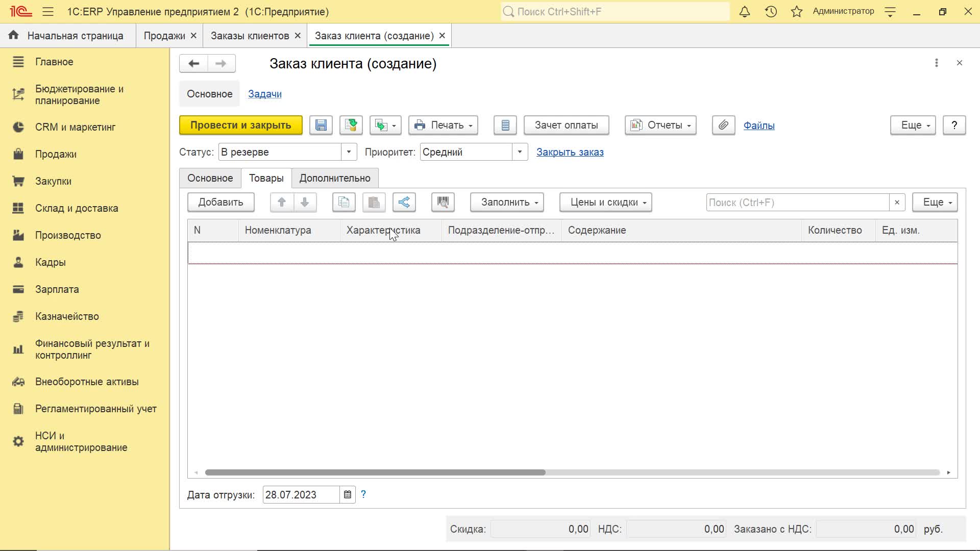Open the document movements report icon
Image resolution: width=980 pixels, height=551 pixels.
pos(505,125)
